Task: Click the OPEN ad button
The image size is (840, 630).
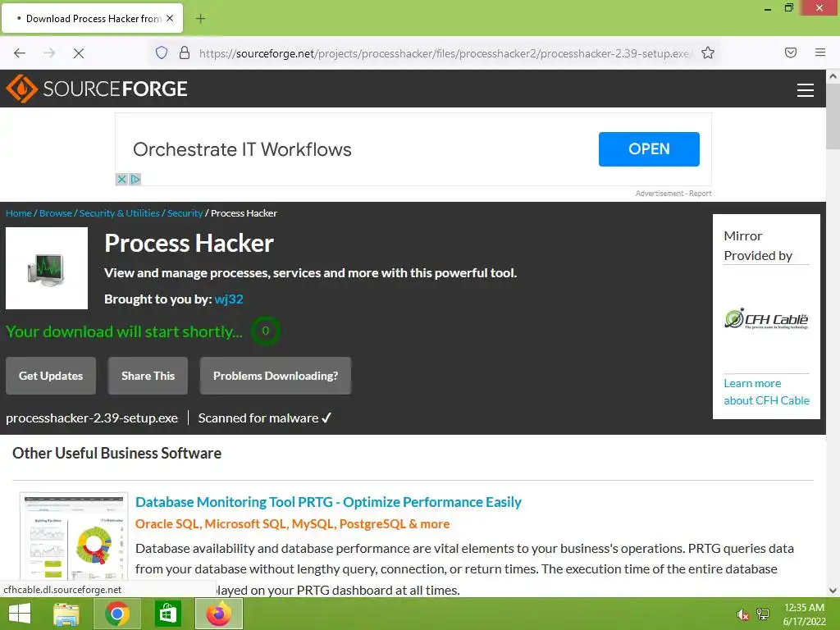Action: point(649,149)
